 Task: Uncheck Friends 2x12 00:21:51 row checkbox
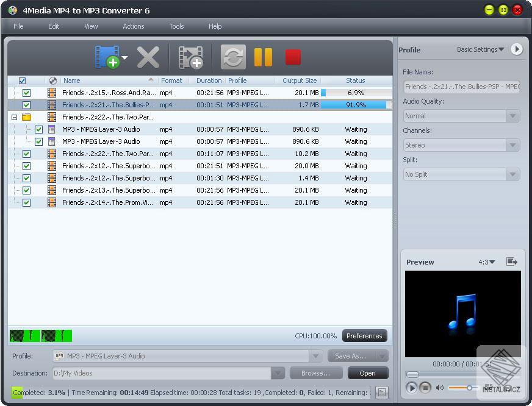26,166
